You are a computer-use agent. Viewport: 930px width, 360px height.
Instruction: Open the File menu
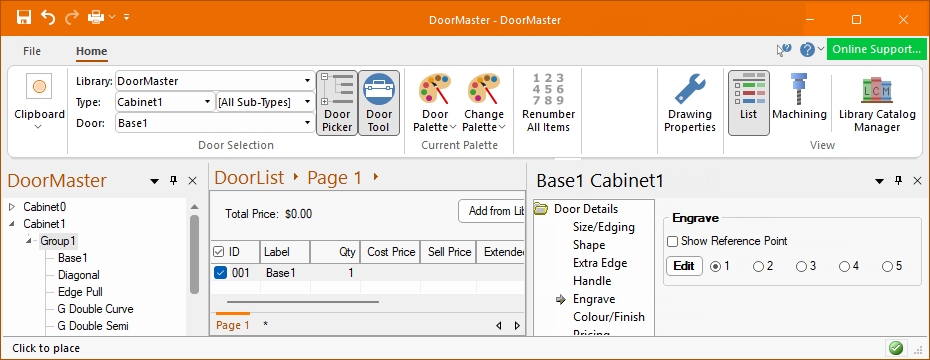(32, 51)
